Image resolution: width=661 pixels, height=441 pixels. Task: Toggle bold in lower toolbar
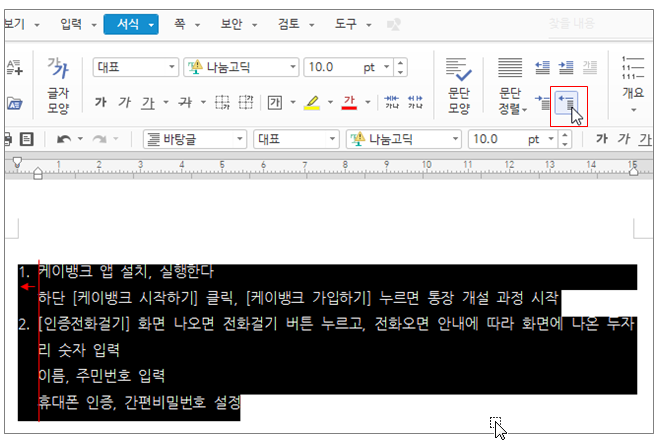coord(602,139)
